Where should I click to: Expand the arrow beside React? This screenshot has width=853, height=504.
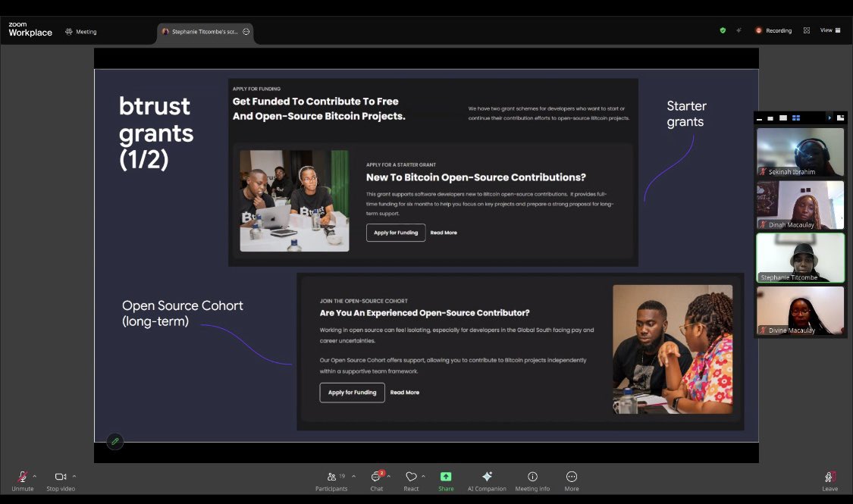coord(423,476)
